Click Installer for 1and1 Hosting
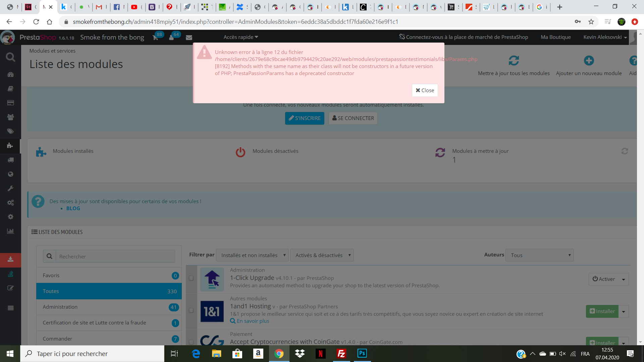 602,311
